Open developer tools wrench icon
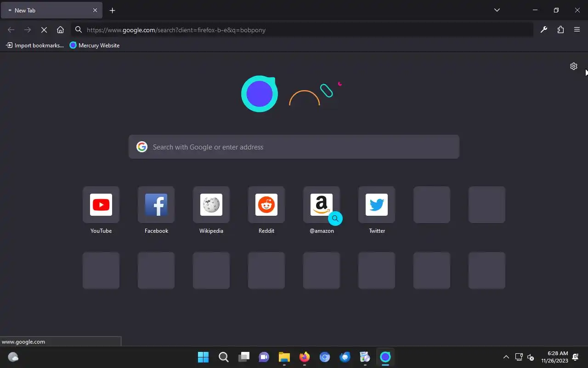 [544, 30]
